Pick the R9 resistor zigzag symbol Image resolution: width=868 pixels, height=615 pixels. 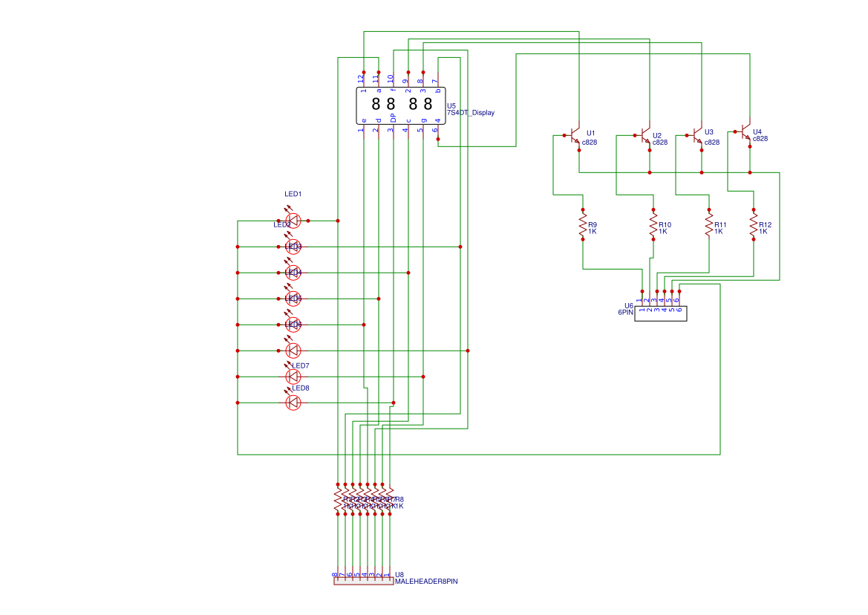(583, 225)
